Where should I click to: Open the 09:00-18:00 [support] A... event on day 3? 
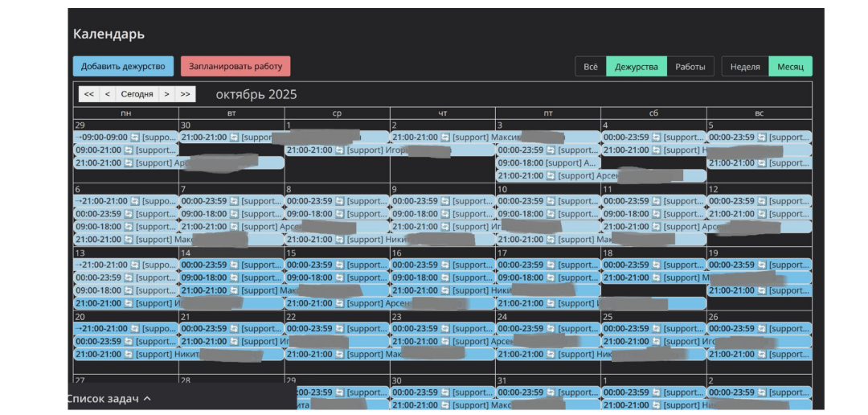548,163
